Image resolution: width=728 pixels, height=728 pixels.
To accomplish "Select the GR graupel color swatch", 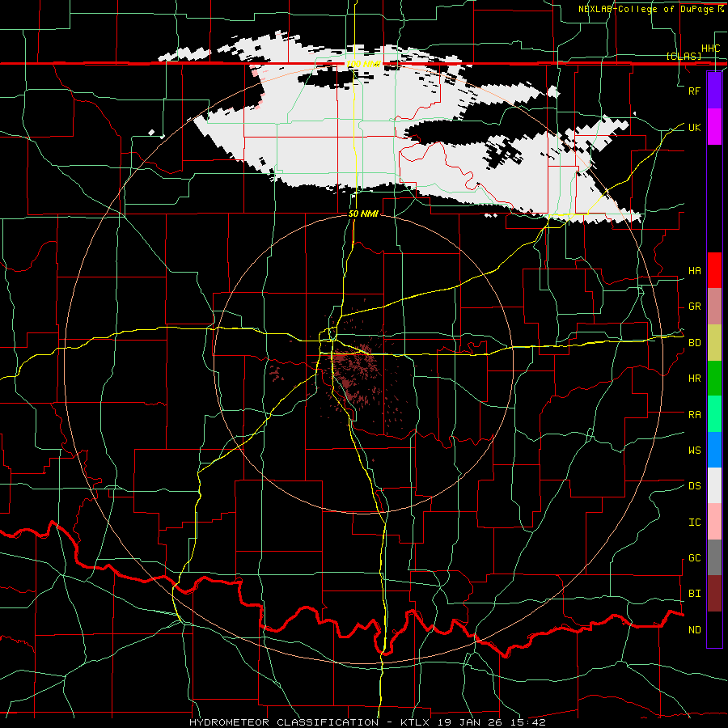I will click(714, 307).
